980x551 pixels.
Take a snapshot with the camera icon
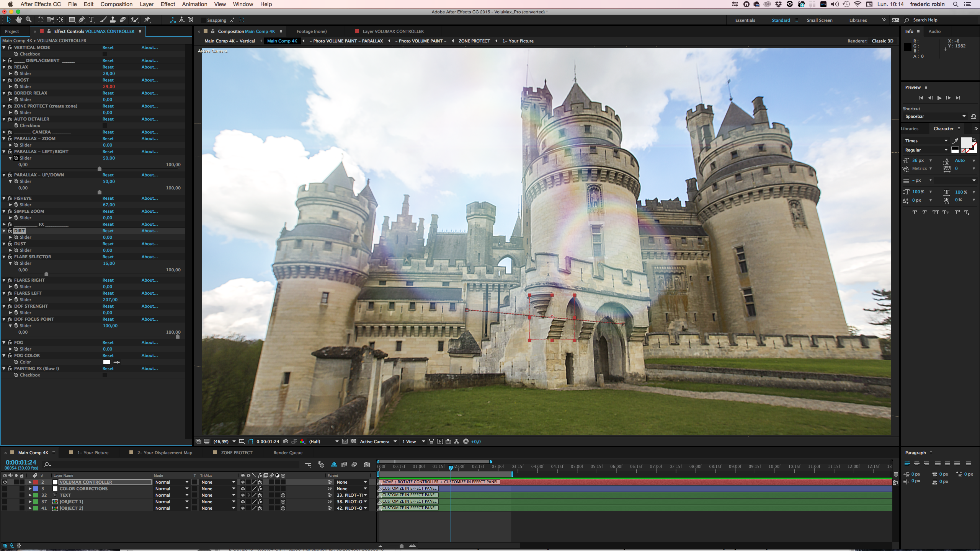point(286,441)
